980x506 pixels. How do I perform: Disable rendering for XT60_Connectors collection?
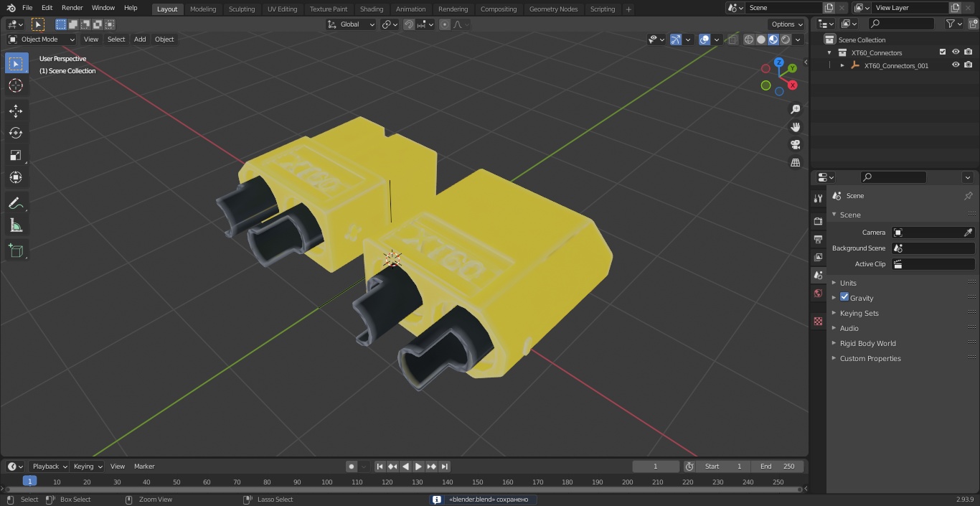(969, 52)
